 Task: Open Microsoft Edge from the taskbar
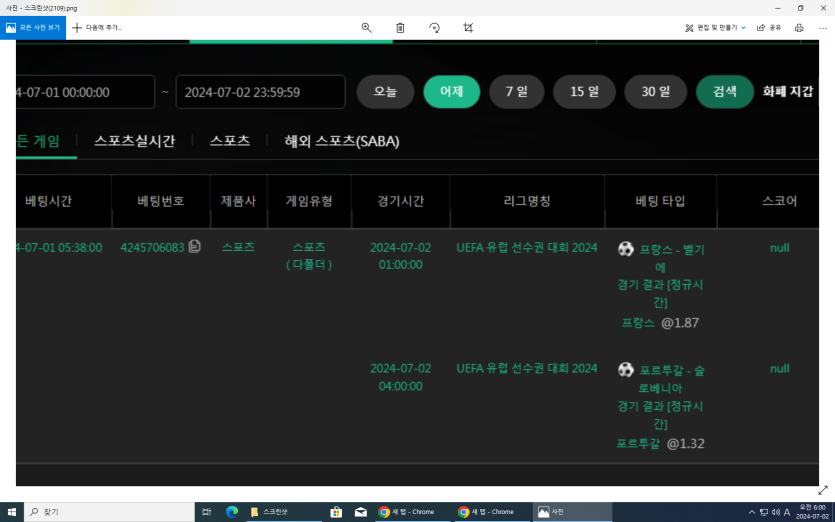click(x=232, y=512)
